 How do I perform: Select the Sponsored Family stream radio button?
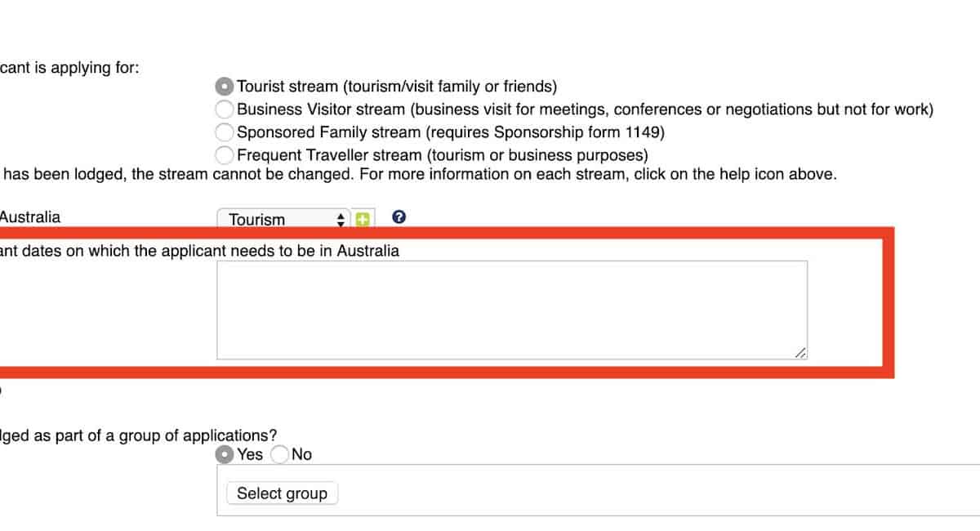pos(224,132)
